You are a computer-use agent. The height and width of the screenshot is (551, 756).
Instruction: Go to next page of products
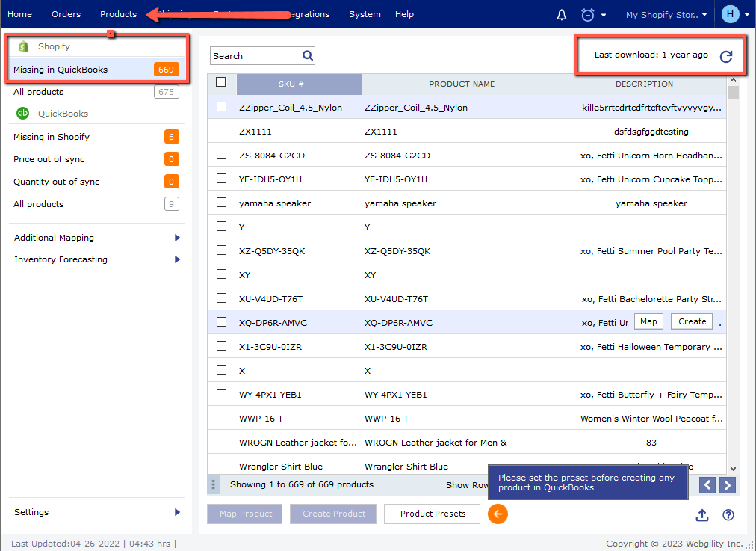728,485
